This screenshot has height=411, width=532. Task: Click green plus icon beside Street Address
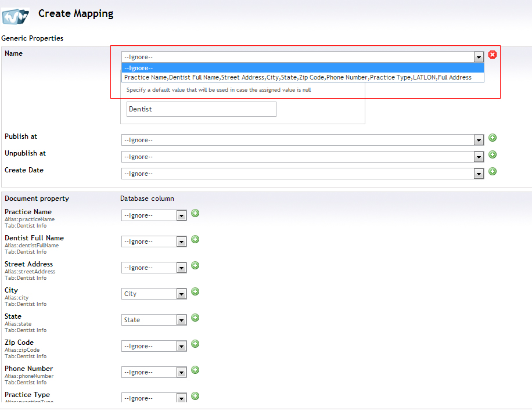pos(195,265)
